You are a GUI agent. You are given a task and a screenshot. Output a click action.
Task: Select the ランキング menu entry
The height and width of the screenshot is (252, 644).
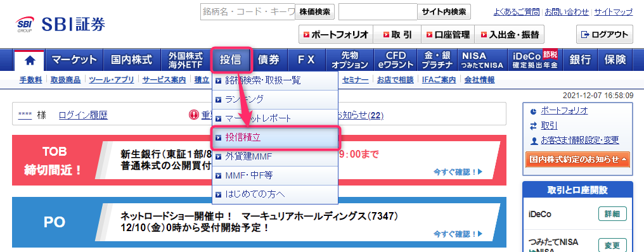[x=275, y=99]
